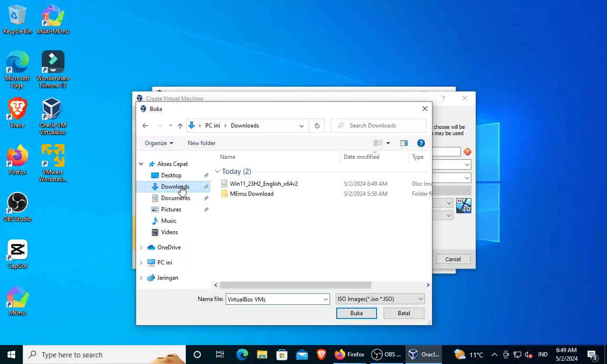Open the ISO Images file type dropdown
The image size is (607, 364).
pyautogui.click(x=380, y=299)
